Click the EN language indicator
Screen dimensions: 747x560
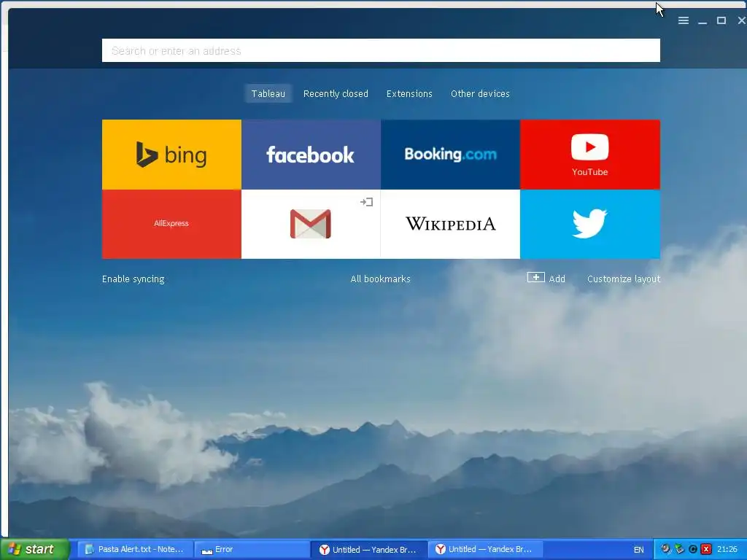click(x=638, y=550)
